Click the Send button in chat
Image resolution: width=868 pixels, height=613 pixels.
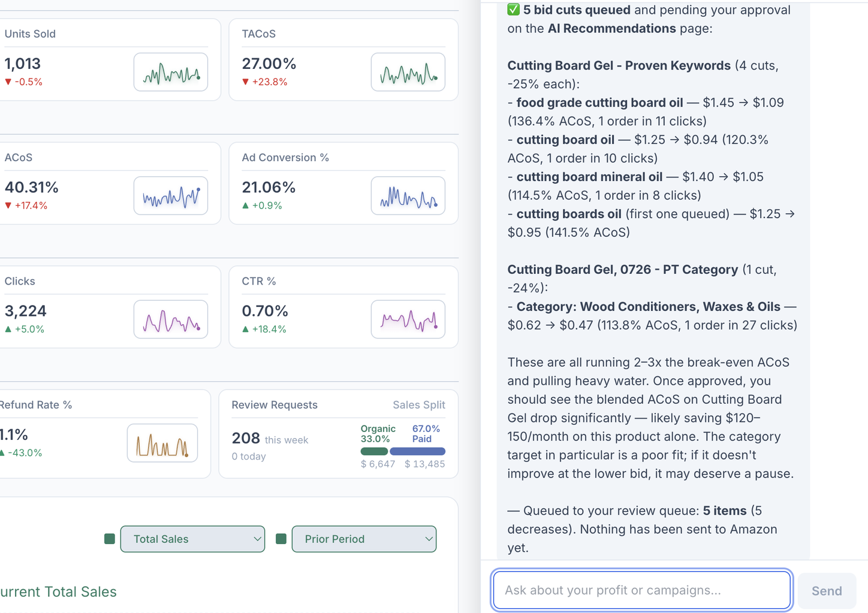coord(827,591)
